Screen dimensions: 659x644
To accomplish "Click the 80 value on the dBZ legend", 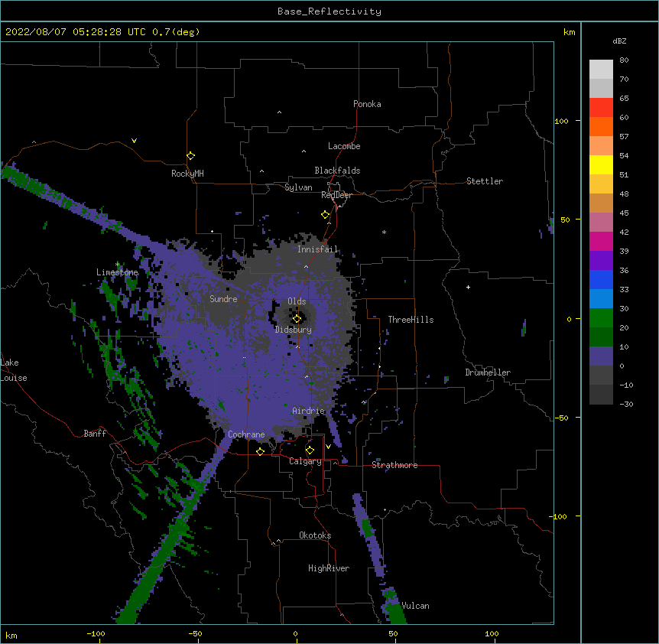I will [x=624, y=60].
